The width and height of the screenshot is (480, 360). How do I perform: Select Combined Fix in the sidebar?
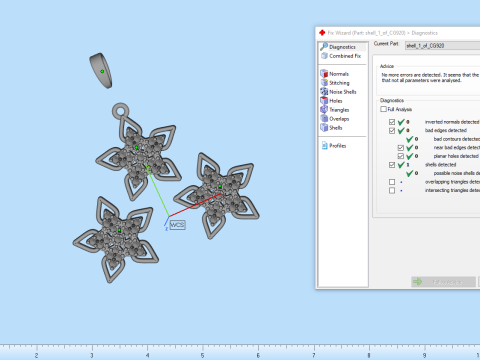(341, 56)
